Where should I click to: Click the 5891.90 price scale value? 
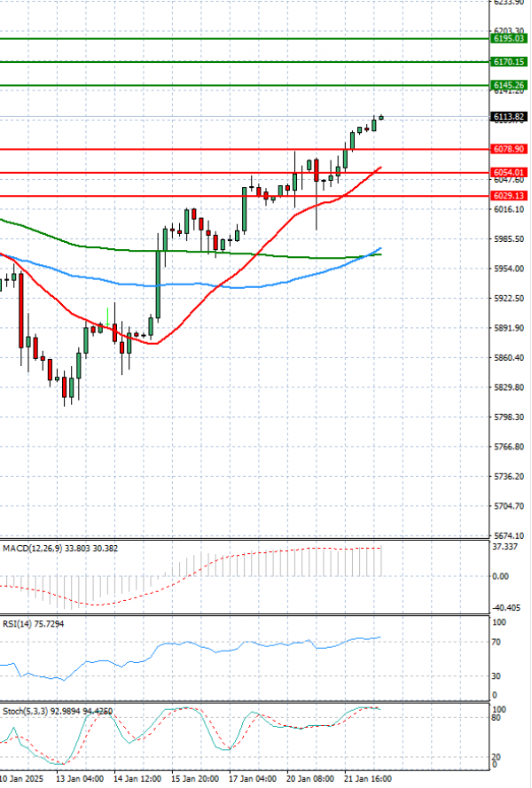509,328
